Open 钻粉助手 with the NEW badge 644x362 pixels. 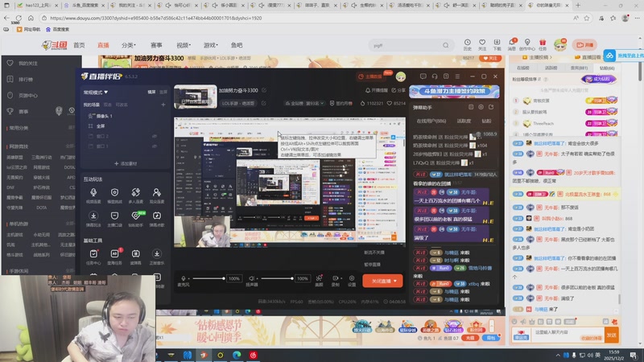[135, 218]
